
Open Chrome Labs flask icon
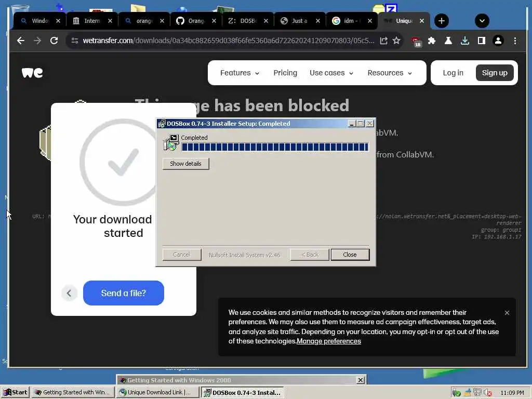click(x=448, y=41)
